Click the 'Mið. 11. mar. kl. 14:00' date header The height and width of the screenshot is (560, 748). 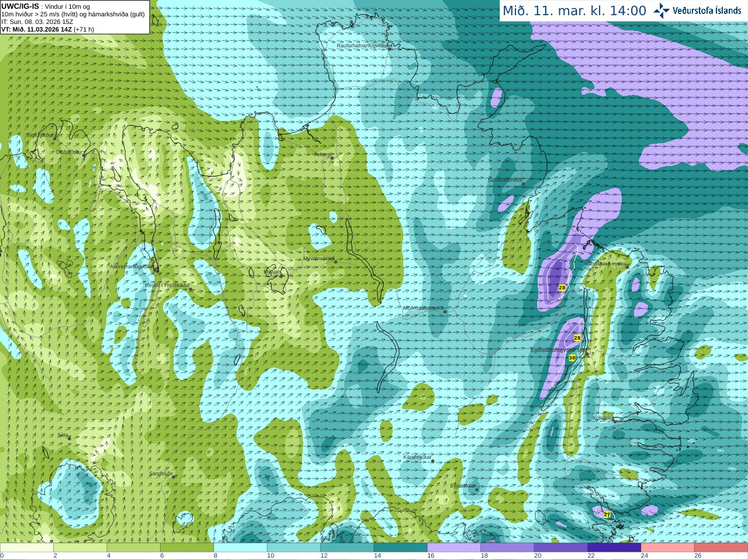574,11
